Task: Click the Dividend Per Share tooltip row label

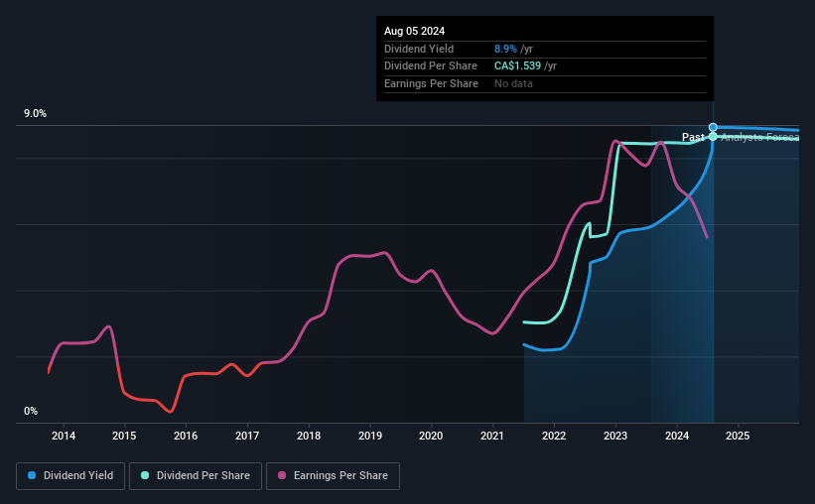Action: (x=431, y=66)
